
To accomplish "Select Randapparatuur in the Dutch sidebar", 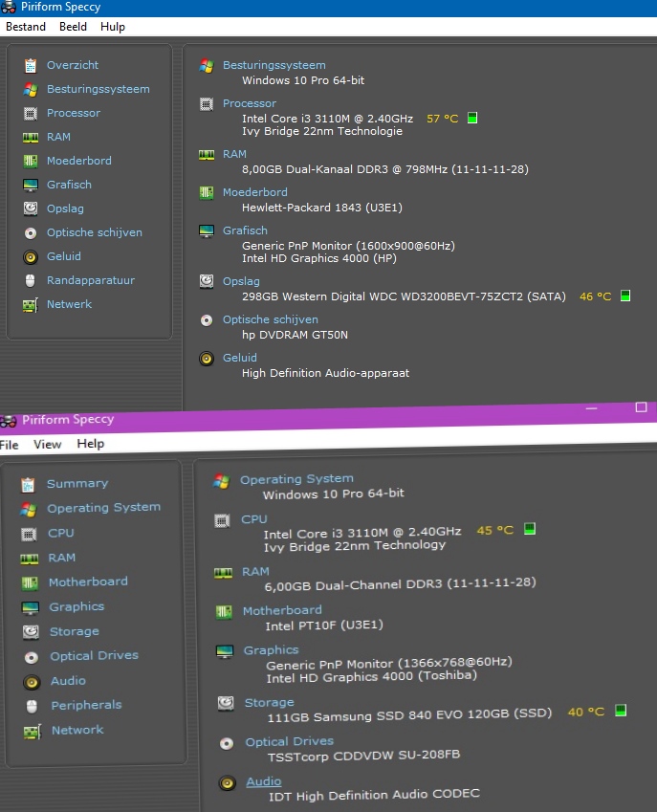I will click(91, 280).
